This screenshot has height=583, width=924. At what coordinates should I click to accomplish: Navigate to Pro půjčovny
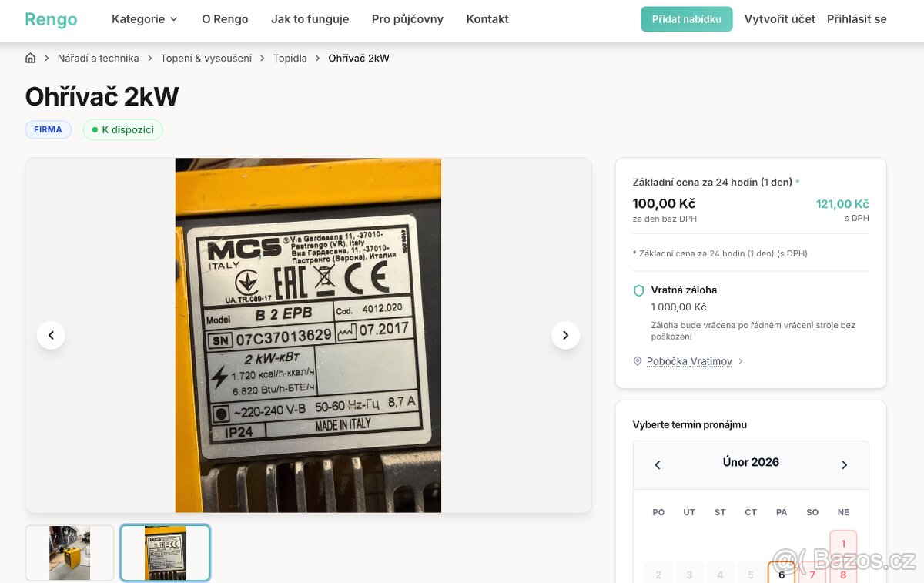click(407, 19)
